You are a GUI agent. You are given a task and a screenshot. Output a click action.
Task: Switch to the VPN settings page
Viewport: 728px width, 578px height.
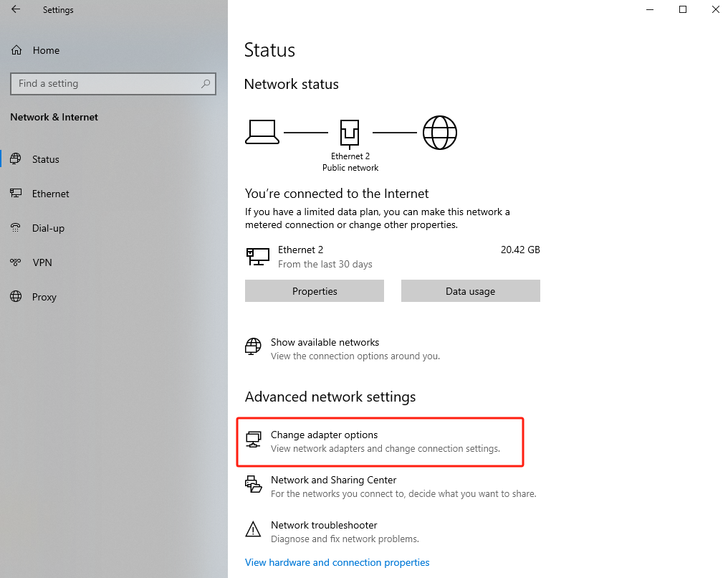42,262
